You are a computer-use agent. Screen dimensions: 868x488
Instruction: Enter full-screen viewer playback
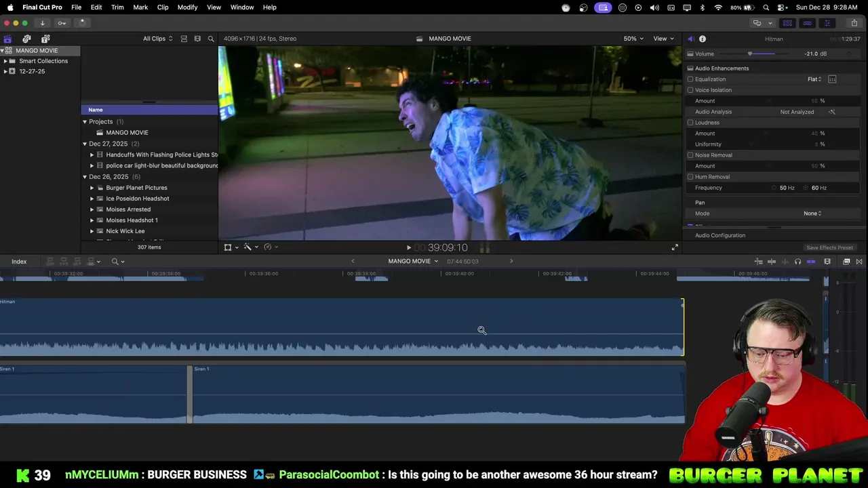click(675, 247)
